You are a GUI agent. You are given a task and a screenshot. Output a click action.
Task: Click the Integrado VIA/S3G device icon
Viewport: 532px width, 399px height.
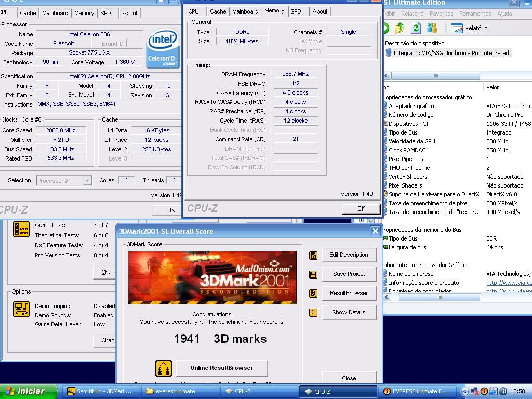(389, 53)
